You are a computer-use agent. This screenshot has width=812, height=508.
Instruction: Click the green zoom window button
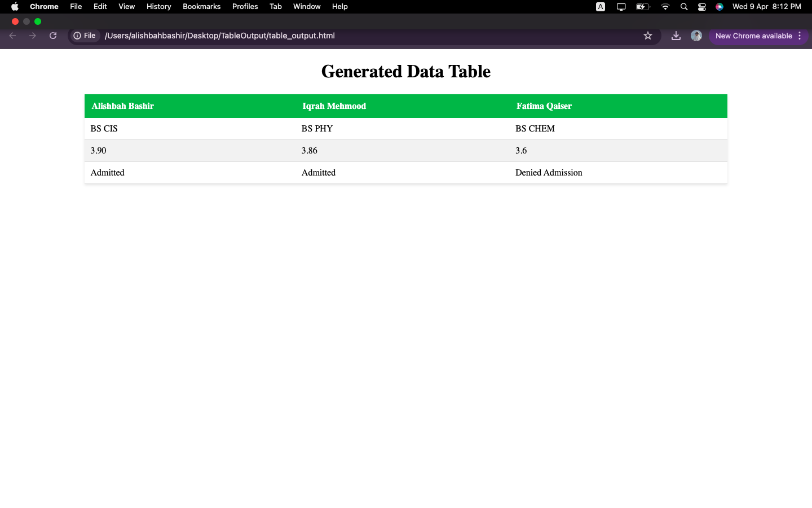click(x=38, y=21)
